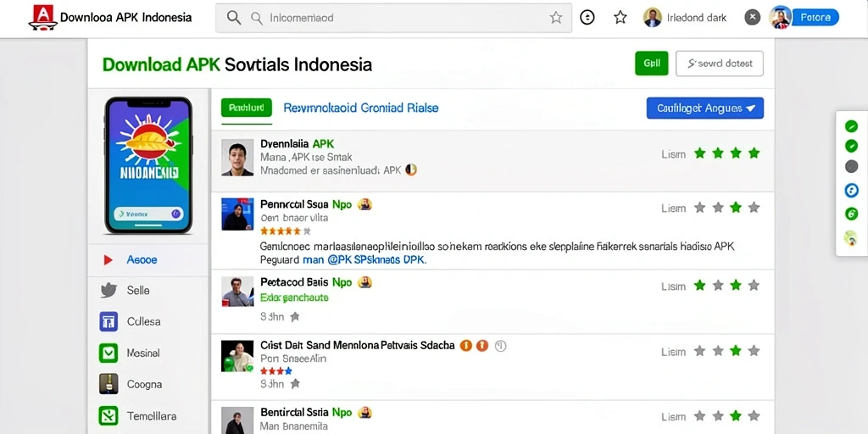Viewport: 868px width, 434px height.
Task: Click the Coogna sidebar icon
Action: tap(108, 384)
